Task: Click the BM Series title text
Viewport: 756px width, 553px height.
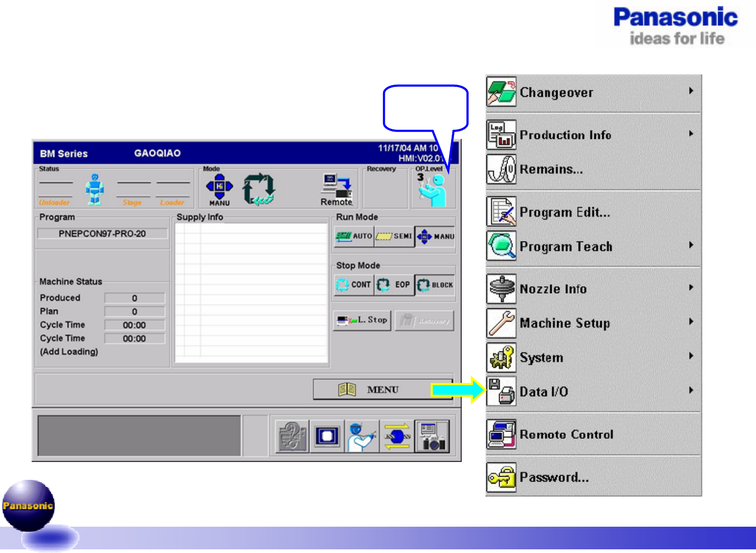Action: pyautogui.click(x=64, y=154)
